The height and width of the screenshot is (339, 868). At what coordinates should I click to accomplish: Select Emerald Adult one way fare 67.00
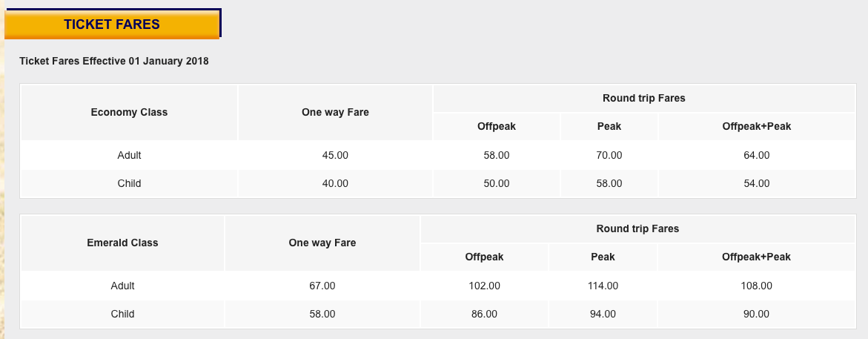(x=322, y=286)
